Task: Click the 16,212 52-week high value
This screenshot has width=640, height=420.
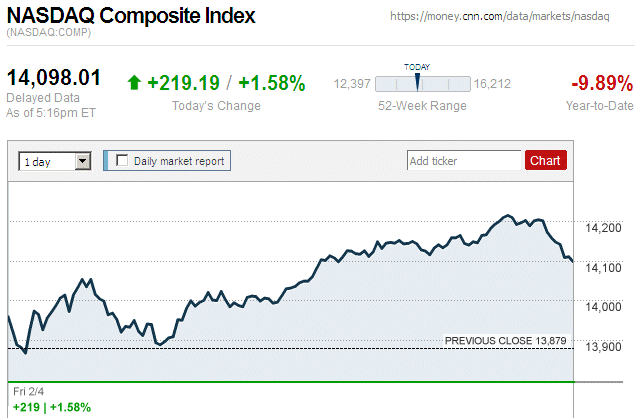Action: (x=492, y=84)
